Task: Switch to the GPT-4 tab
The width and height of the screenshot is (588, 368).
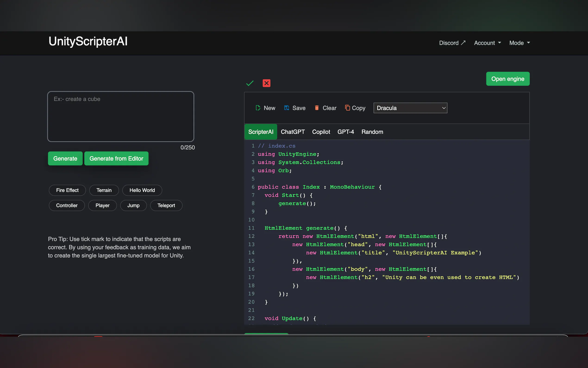Action: [x=345, y=132]
